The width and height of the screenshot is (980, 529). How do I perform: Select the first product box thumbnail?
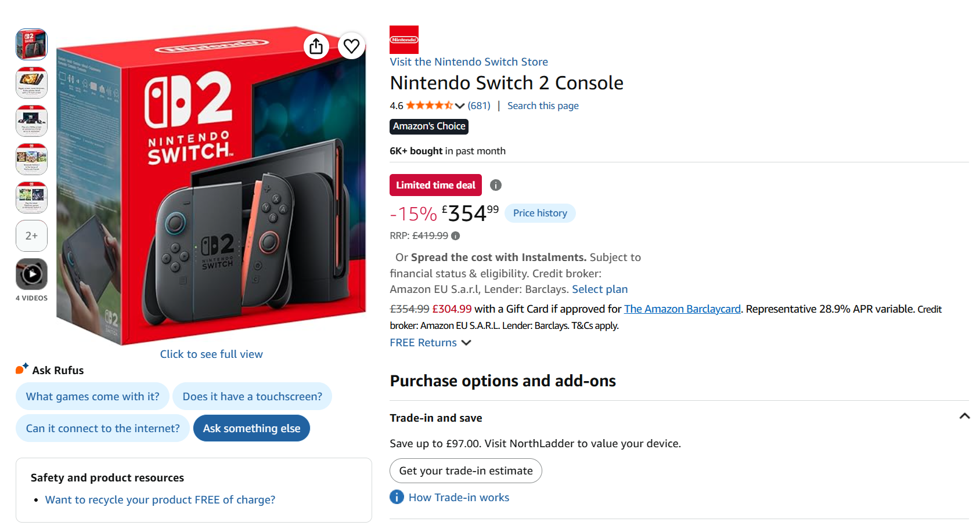pos(31,44)
